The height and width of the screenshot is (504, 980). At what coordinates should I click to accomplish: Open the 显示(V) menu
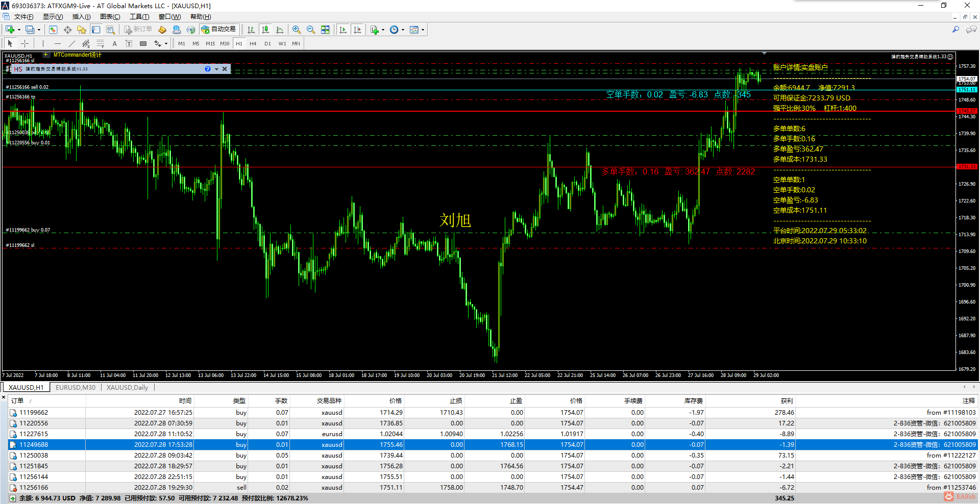point(53,17)
